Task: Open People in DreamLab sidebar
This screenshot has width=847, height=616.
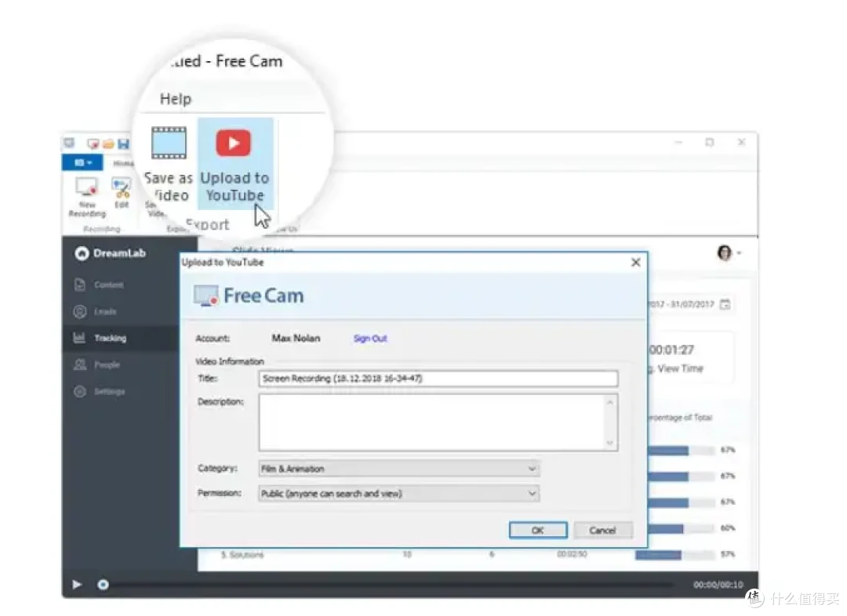Action: [x=107, y=365]
